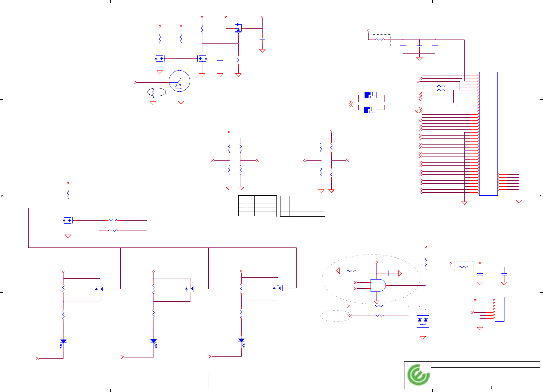Click the right empty table grid
The width and height of the screenshot is (543, 392).
[303, 206]
